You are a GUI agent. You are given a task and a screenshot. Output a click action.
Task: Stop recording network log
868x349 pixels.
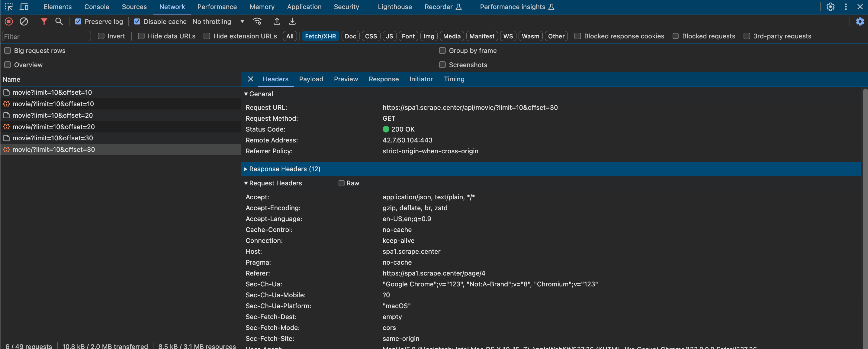(9, 21)
